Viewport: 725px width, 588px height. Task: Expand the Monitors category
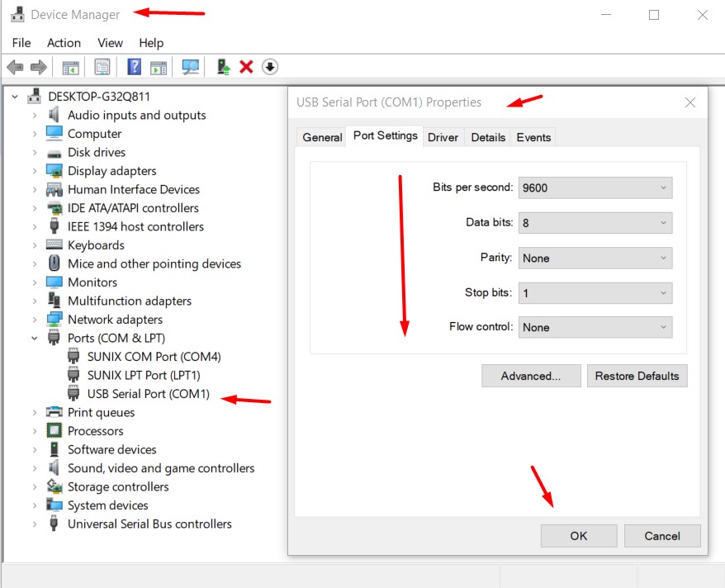35,282
